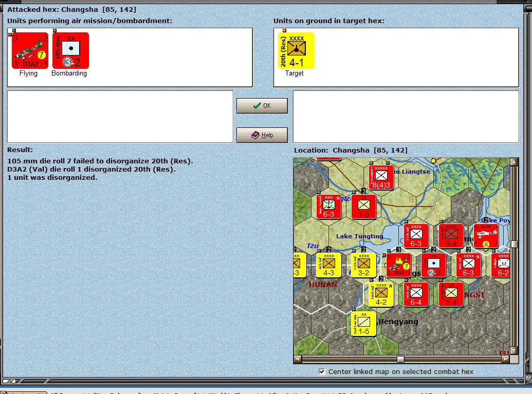Screen dimensions: 532x394
Task: Click the cut-off yellow counter at map left edge
Action: (300, 265)
